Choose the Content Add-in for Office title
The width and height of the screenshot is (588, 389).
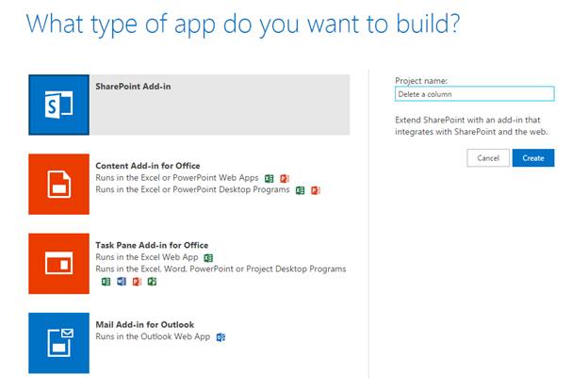click(x=148, y=166)
